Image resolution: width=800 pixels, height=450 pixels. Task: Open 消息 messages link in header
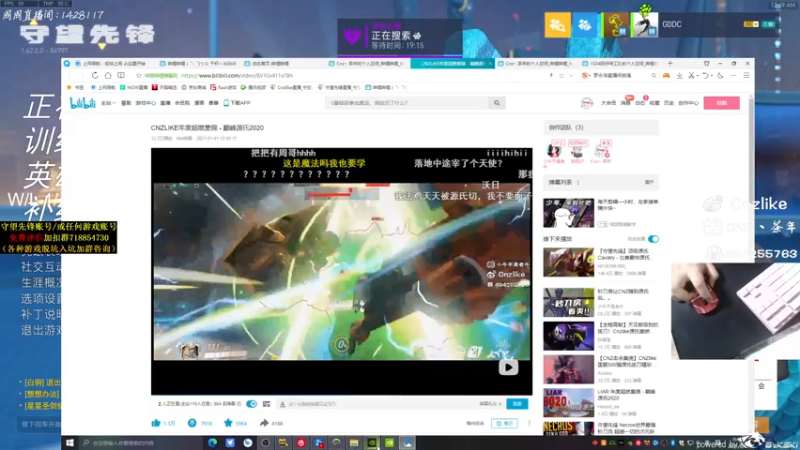point(626,103)
